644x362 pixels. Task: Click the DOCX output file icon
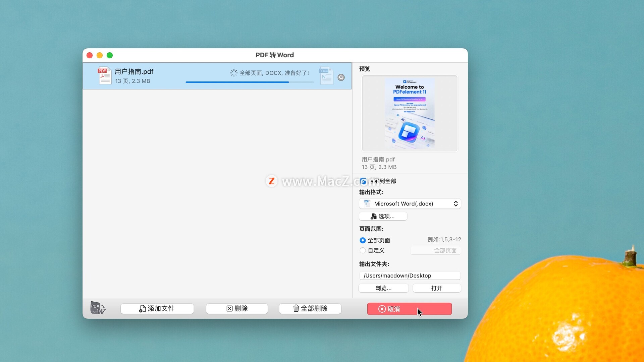pyautogui.click(x=326, y=75)
